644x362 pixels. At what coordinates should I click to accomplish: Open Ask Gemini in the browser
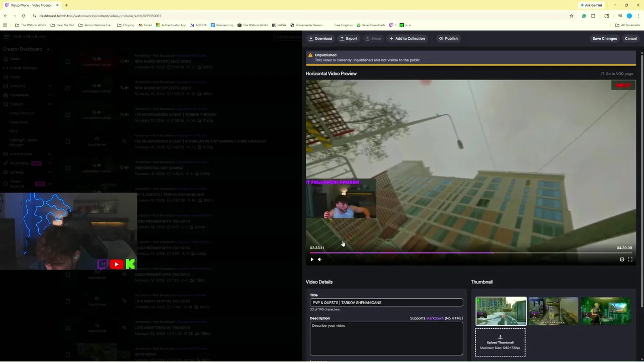591,5
